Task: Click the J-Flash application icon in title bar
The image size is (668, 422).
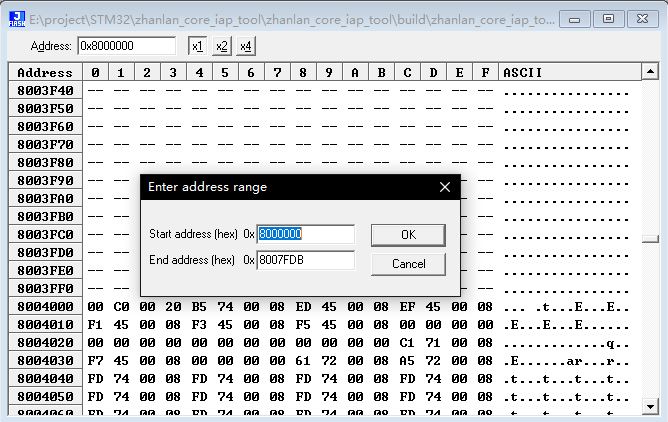Action: (17, 19)
